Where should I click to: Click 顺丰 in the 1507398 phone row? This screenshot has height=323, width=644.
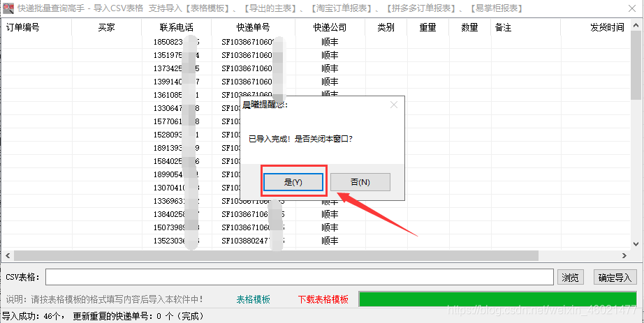pos(330,227)
